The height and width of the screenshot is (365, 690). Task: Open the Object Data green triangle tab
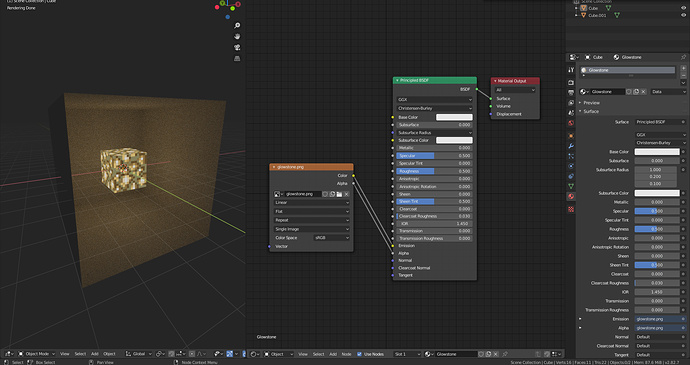[x=571, y=186]
